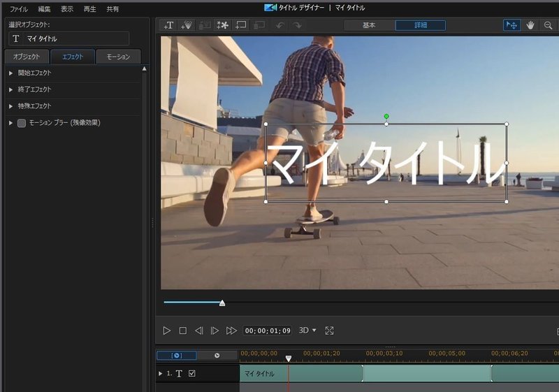Click the selected object field マイ タイトル

tap(68, 38)
